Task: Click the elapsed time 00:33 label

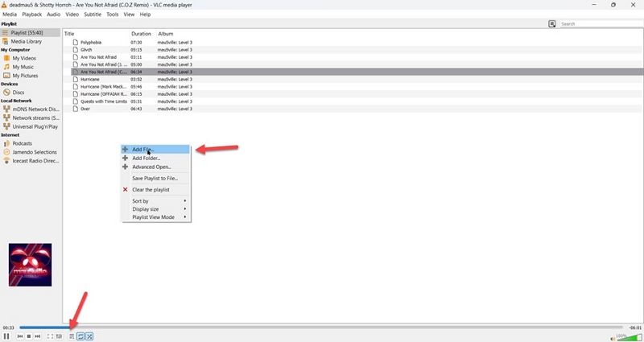Action: tap(9, 328)
